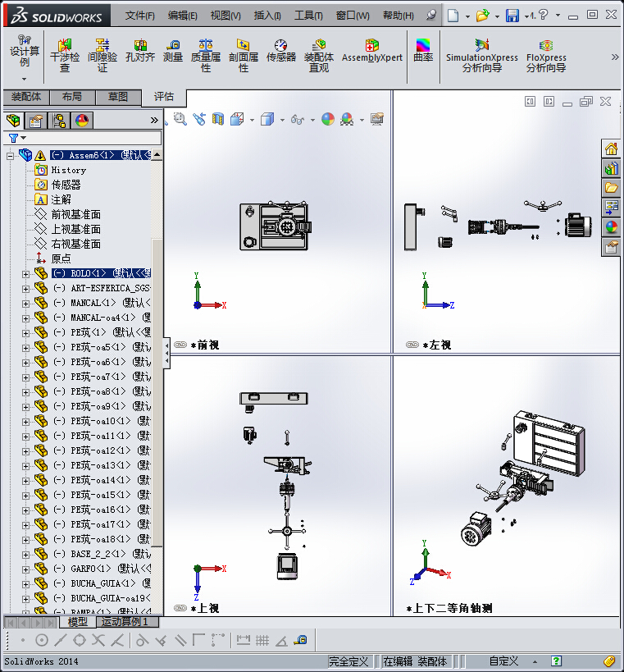
Task: Click zoom to area in viewport toolbar
Action: (x=180, y=119)
